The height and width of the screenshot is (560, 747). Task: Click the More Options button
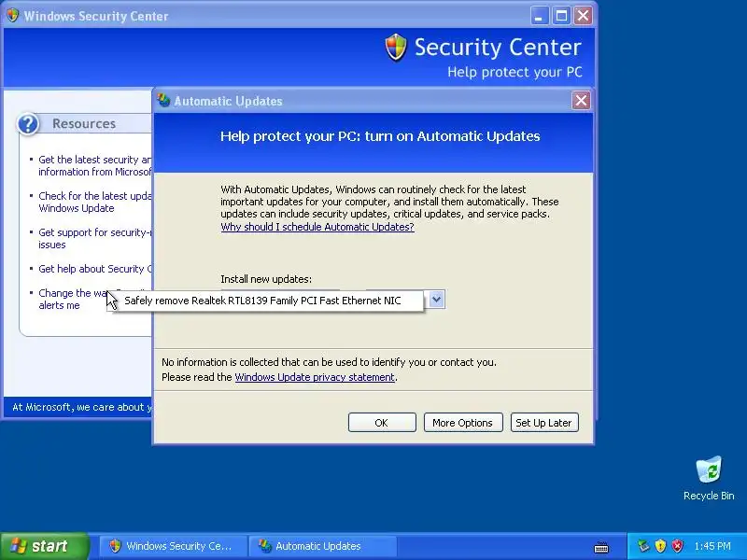click(462, 423)
